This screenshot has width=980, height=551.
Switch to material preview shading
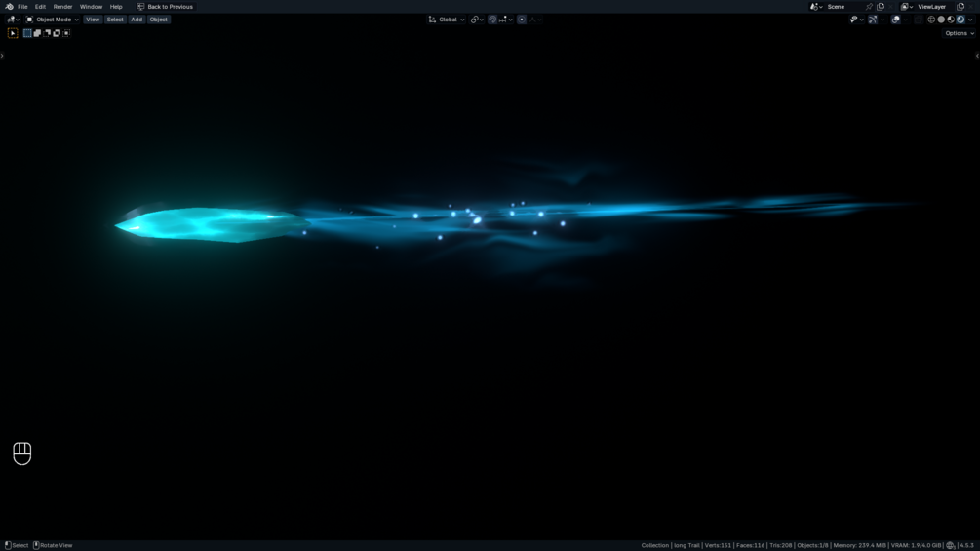pyautogui.click(x=951, y=20)
